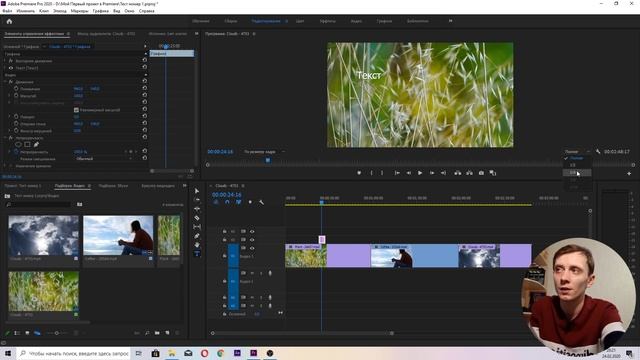Reset the Scale parameter
The image size is (640, 360).
point(144,96)
